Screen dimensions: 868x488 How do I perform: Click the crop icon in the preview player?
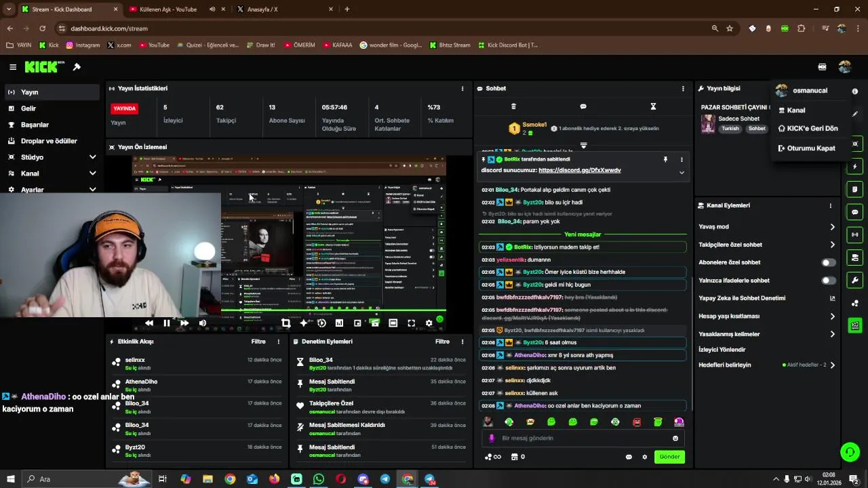pos(285,323)
